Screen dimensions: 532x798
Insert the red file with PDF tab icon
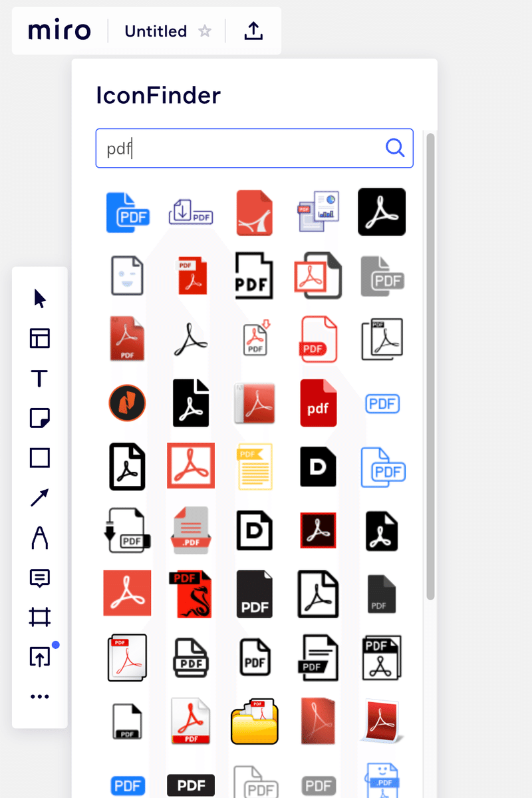pyautogui.click(x=192, y=276)
